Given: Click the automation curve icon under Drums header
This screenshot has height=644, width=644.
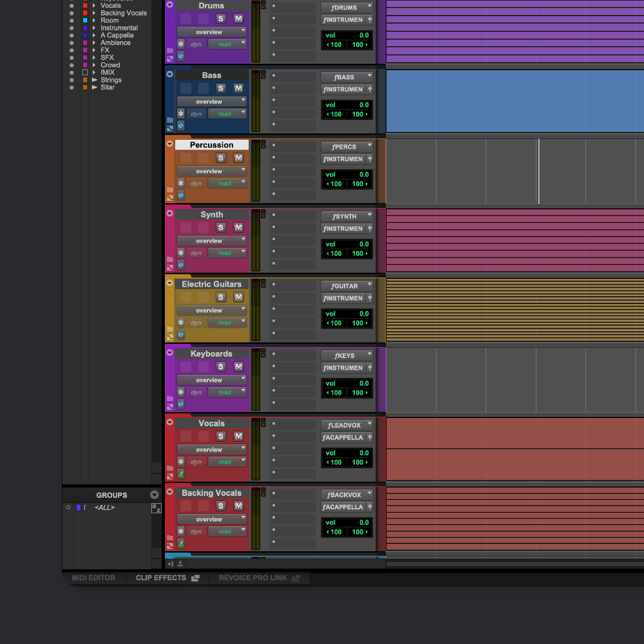Looking at the screenshot, I should point(171,59).
